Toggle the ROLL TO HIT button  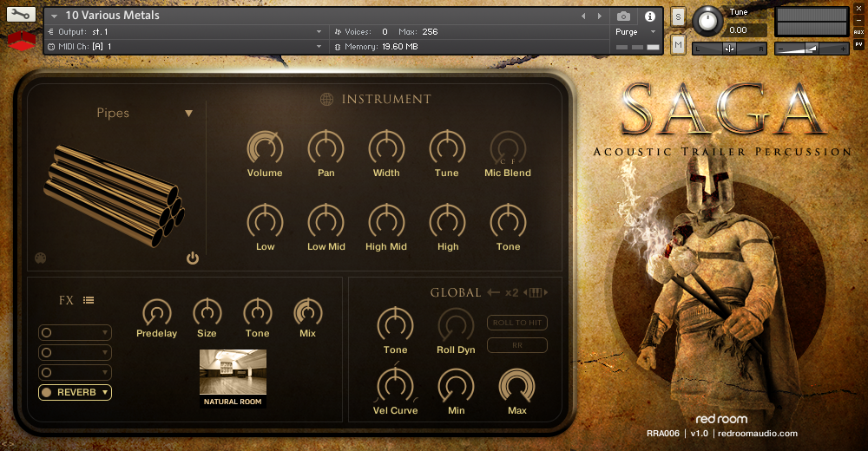pos(517,323)
